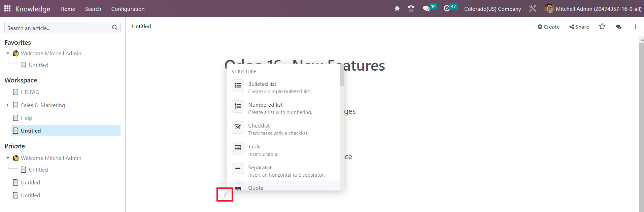Screen dimensions: 644x212
Task: Open Welcome Mitchell Admin in Favorites
Action: [51, 53]
